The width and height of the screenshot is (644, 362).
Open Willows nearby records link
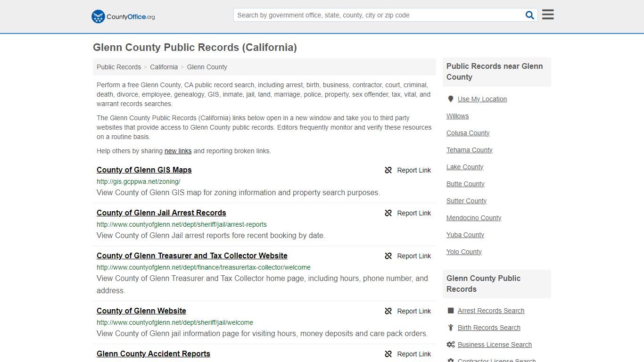[457, 116]
